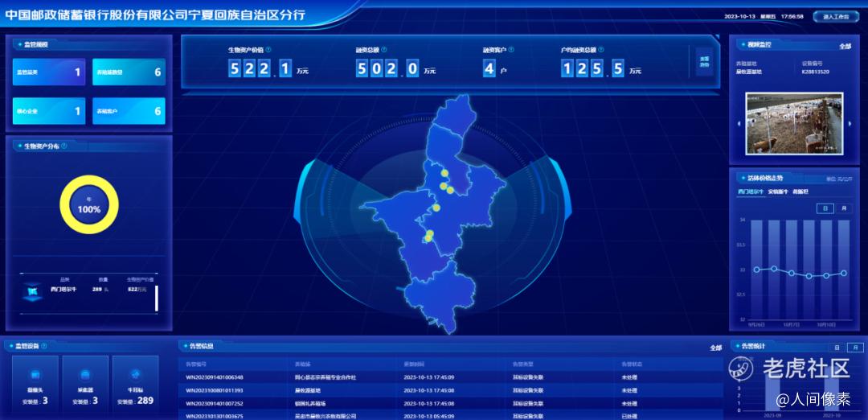Click the help icon beside 生物资产分布

[64, 146]
